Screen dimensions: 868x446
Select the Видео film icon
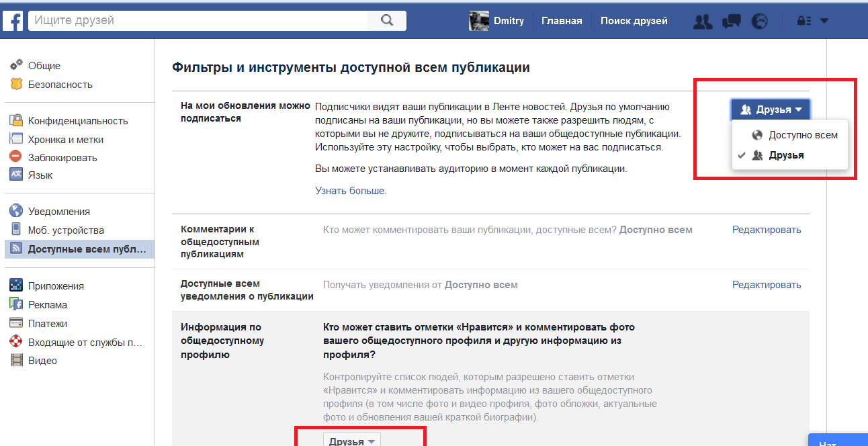17,360
